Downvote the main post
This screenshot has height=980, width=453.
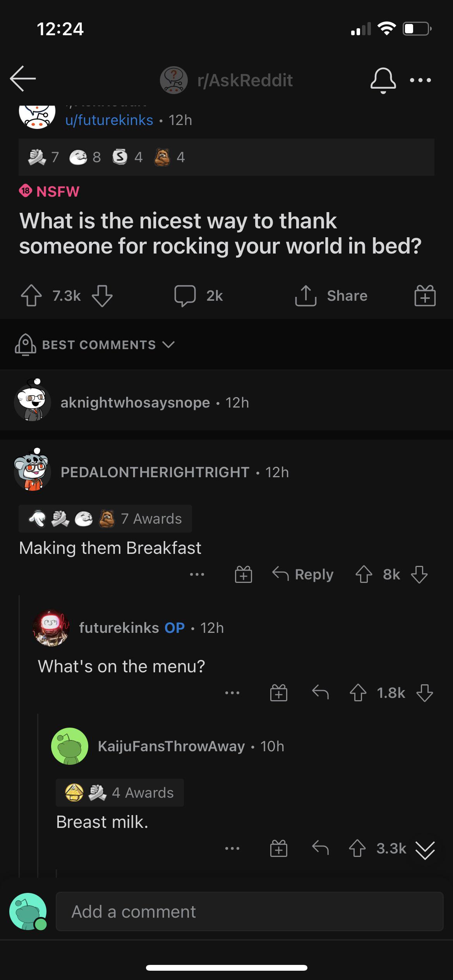(102, 296)
